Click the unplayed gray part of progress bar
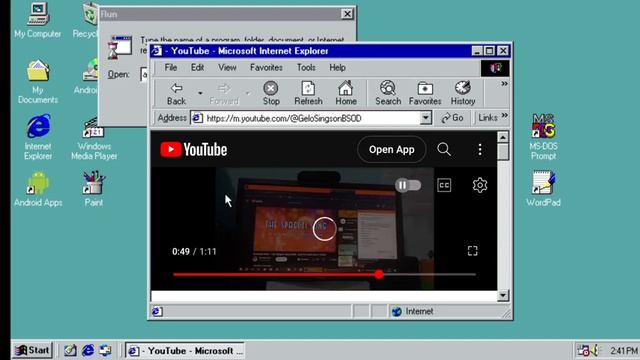 (430, 274)
